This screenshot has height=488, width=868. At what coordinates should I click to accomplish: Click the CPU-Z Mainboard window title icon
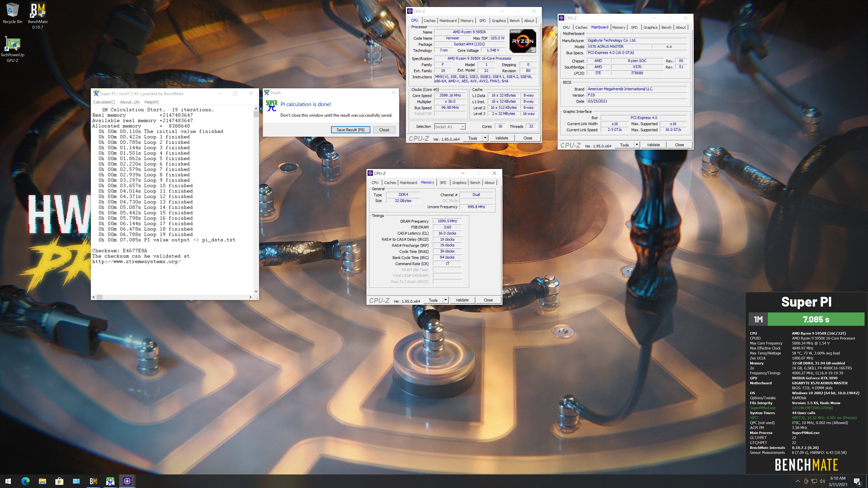tap(561, 18)
